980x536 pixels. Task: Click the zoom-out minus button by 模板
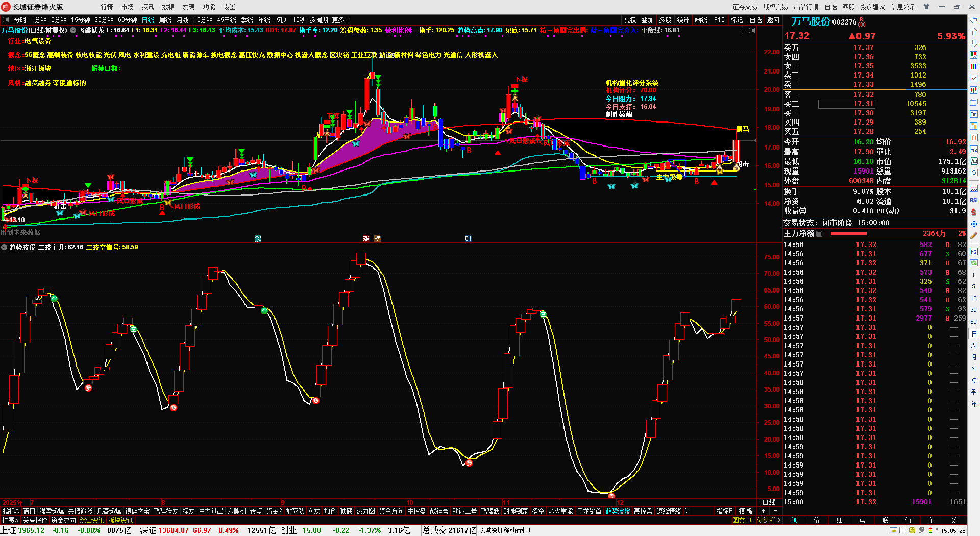(776, 511)
